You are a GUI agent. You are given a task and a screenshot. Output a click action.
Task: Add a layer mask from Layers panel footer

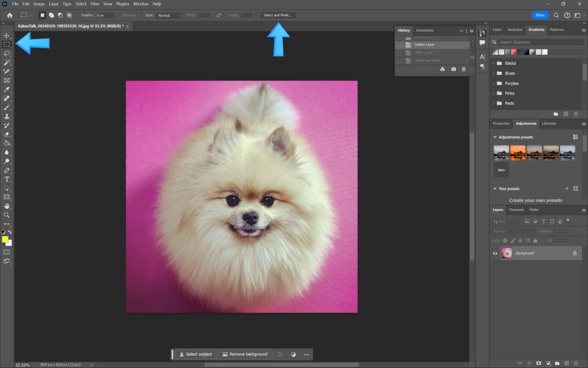coord(539,363)
